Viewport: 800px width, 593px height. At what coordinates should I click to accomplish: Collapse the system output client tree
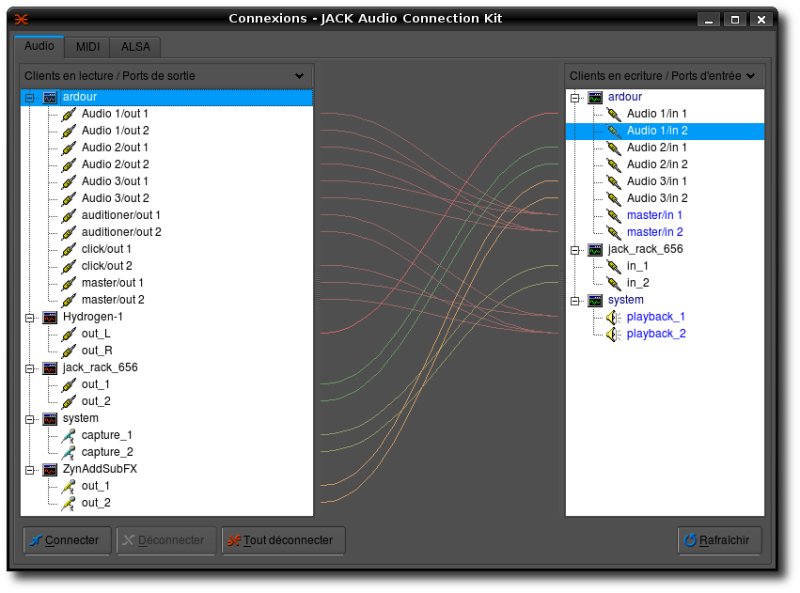point(30,419)
